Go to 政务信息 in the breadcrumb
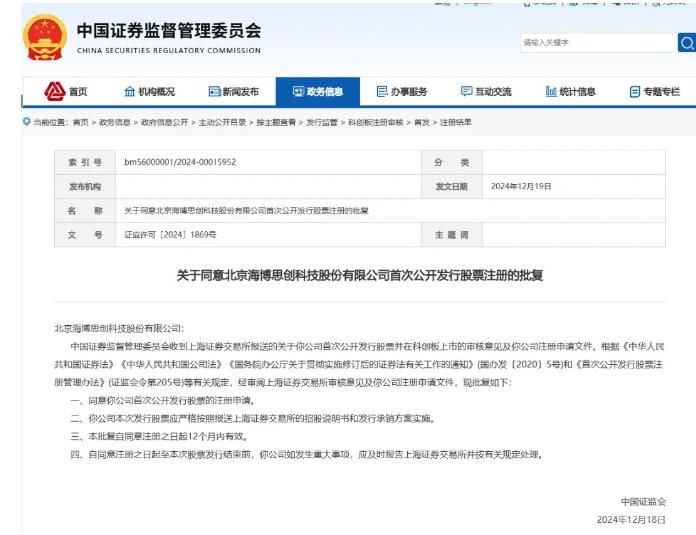Screen dimensions: 696x535 [x=115, y=122]
